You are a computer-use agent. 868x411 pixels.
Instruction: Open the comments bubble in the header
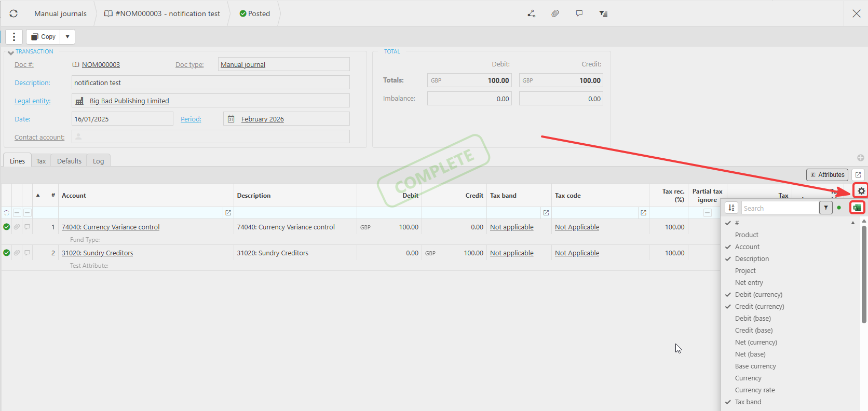[x=579, y=13]
